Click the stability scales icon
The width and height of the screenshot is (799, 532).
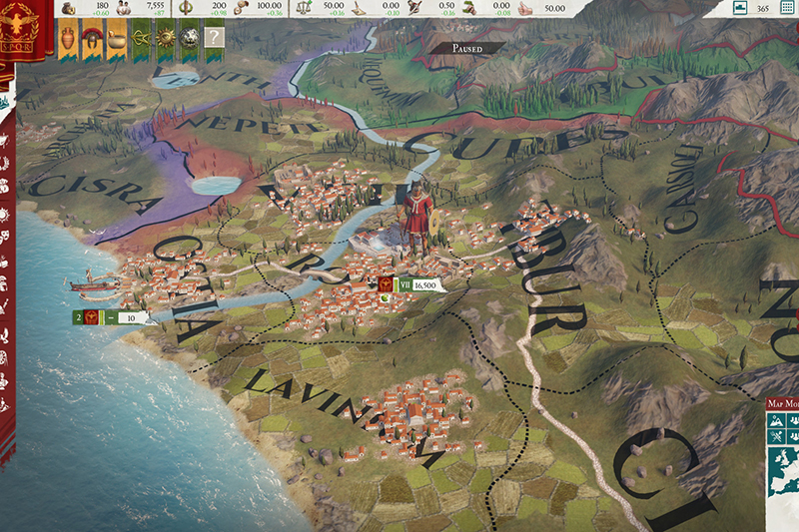(305, 8)
